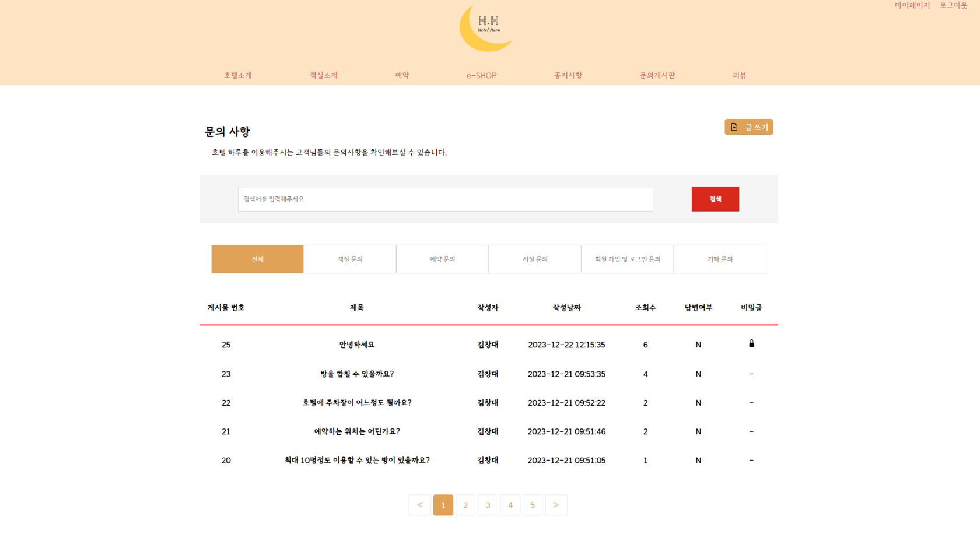
Task: Open the post titled 방을 합칠 수 있을까요?
Action: 356,374
